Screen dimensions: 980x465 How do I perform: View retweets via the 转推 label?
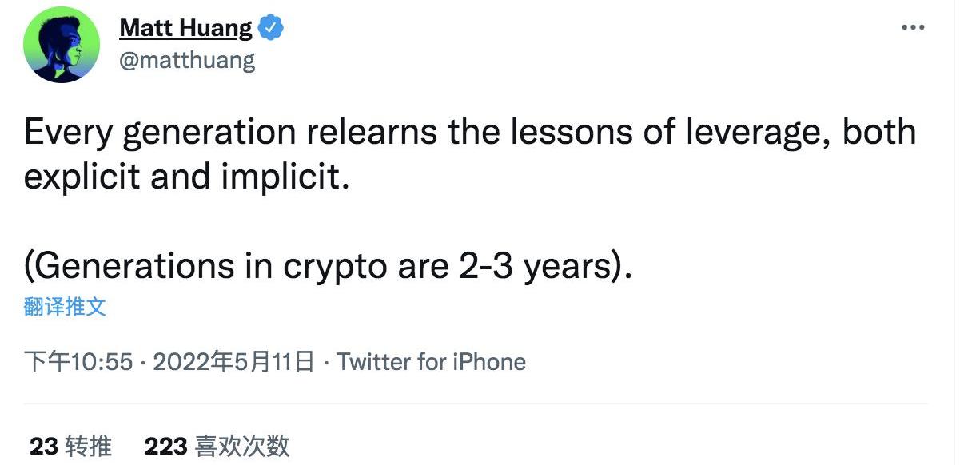89,446
